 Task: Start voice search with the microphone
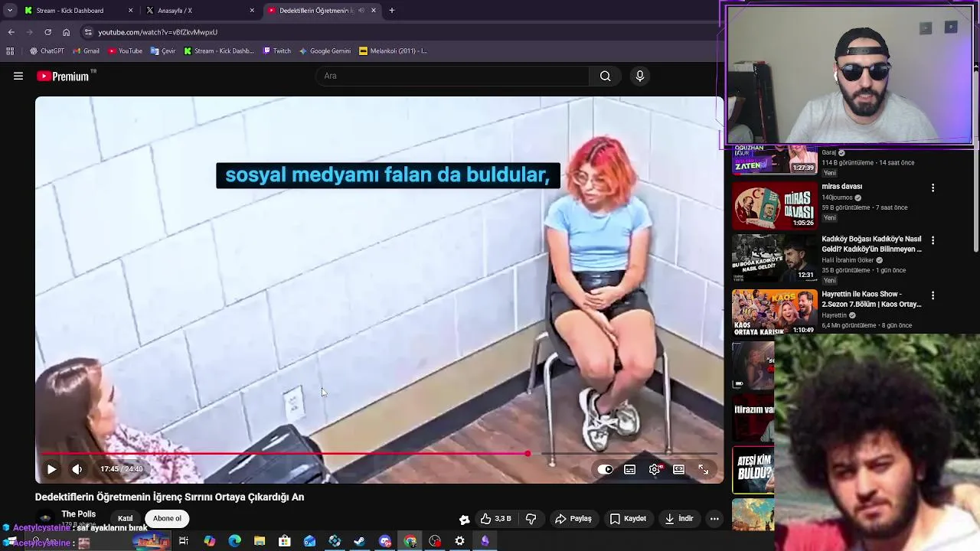pos(640,76)
